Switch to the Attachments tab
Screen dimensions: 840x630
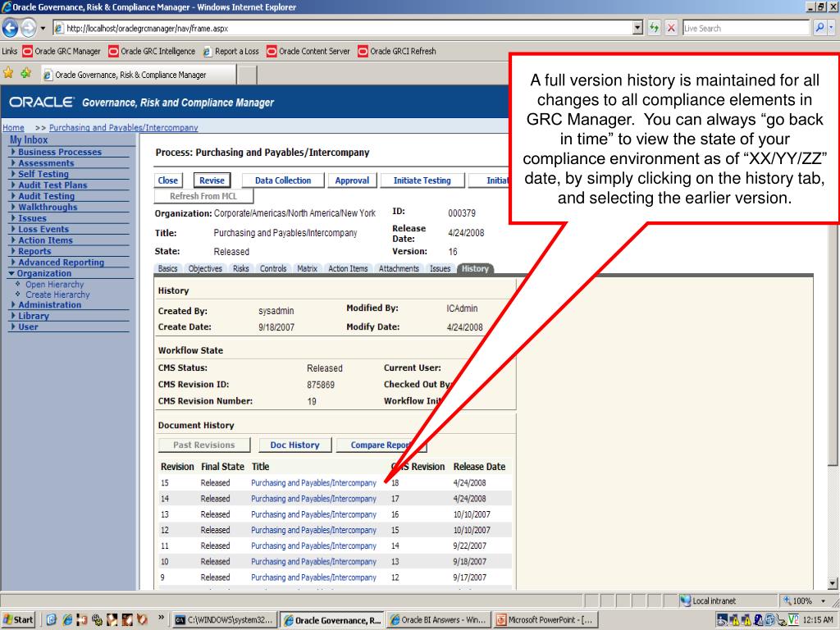click(x=399, y=268)
